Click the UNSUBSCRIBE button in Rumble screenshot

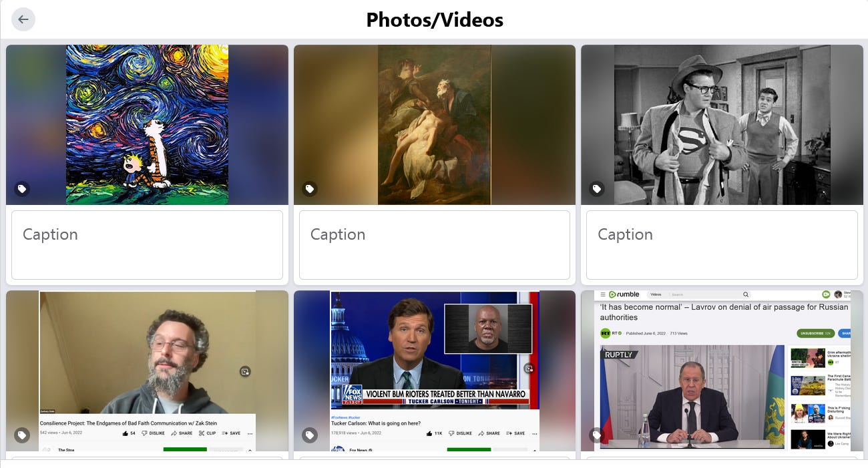pos(815,333)
